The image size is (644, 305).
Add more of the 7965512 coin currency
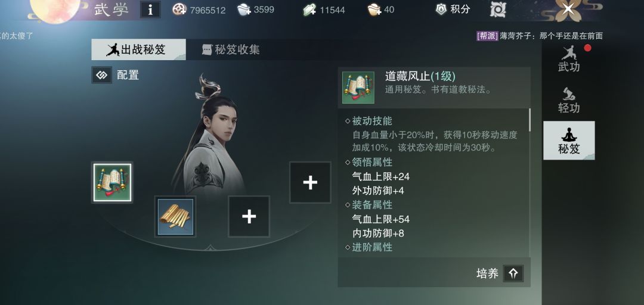tap(179, 10)
